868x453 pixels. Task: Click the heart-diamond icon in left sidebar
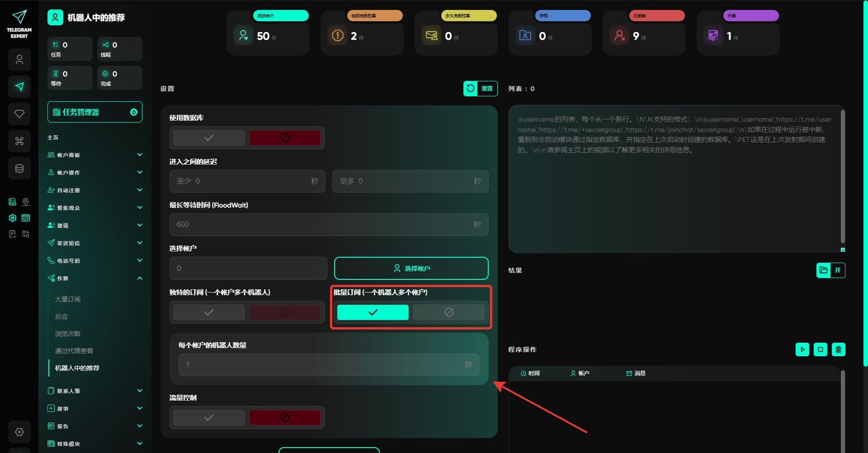(19, 114)
